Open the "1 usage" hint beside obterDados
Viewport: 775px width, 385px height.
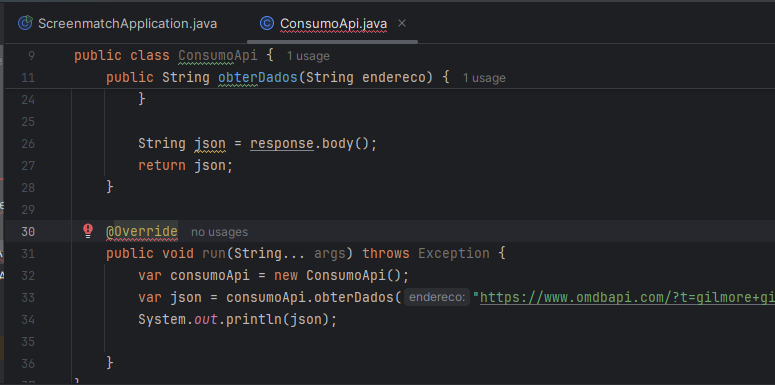coord(484,78)
